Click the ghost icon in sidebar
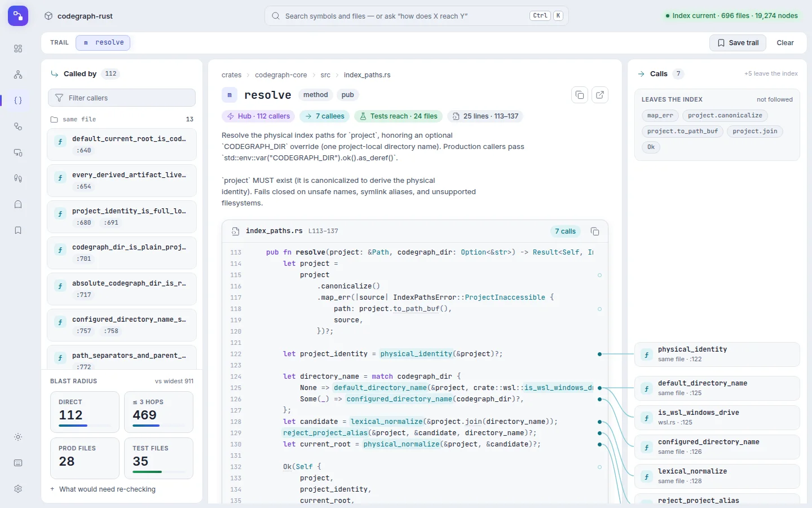 (x=18, y=204)
